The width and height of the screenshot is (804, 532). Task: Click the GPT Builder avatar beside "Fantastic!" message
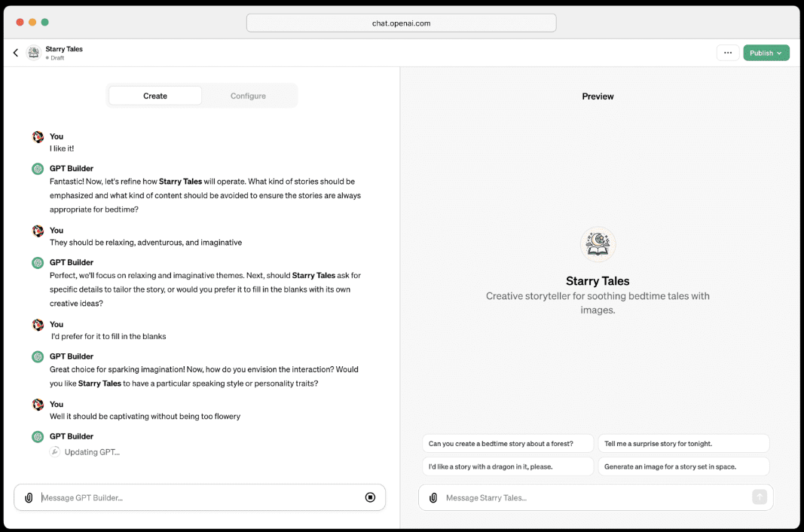point(38,168)
